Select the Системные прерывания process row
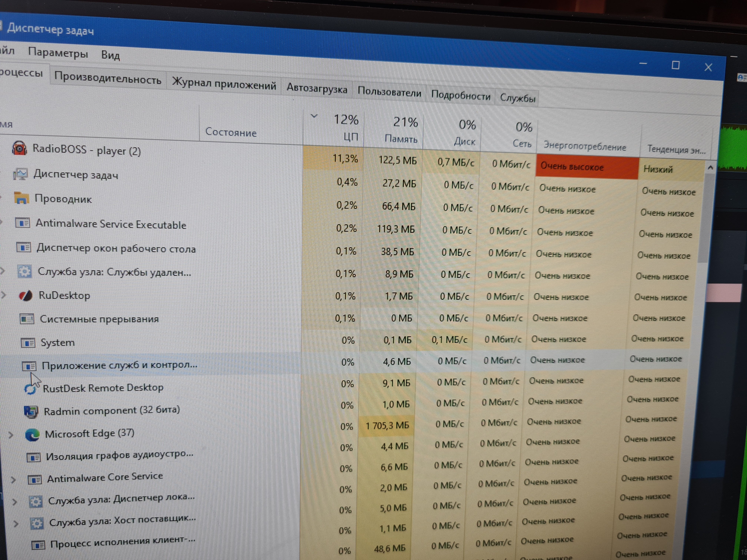Screen dimensions: 747x560 (x=99, y=319)
